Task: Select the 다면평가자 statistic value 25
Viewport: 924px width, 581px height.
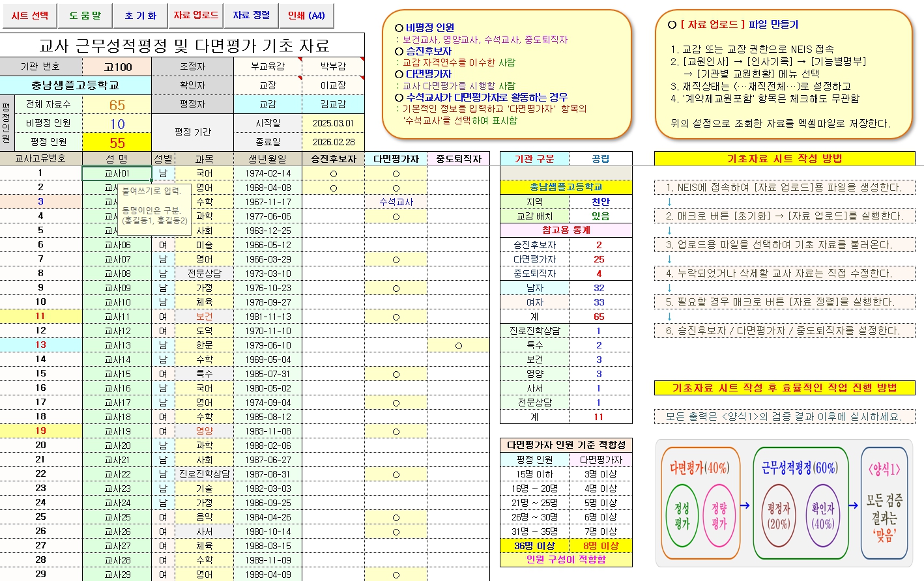Action: click(599, 259)
